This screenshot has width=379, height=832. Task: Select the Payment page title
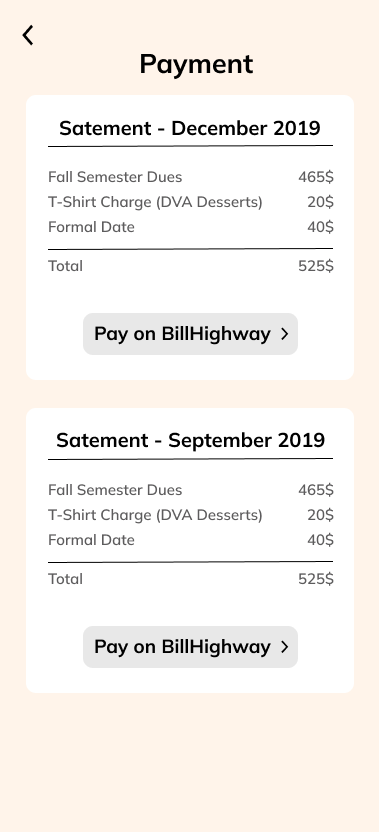click(x=196, y=64)
